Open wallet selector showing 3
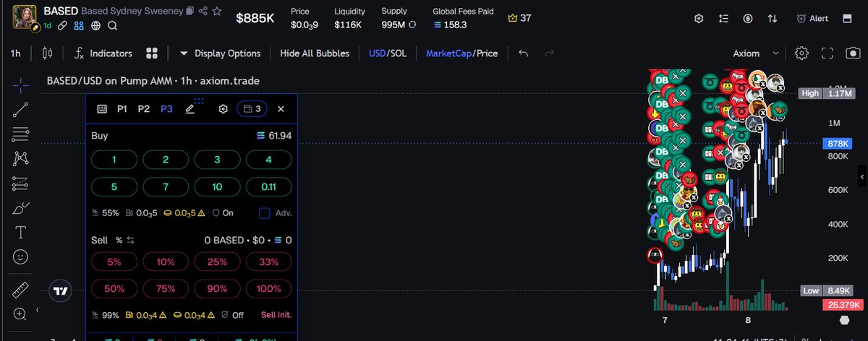The width and height of the screenshot is (868, 341). [x=252, y=109]
